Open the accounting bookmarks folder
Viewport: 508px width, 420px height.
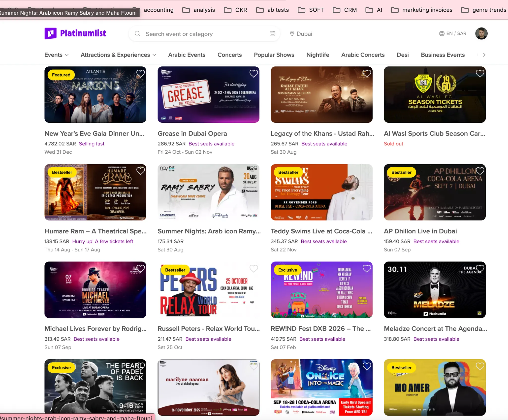point(159,10)
